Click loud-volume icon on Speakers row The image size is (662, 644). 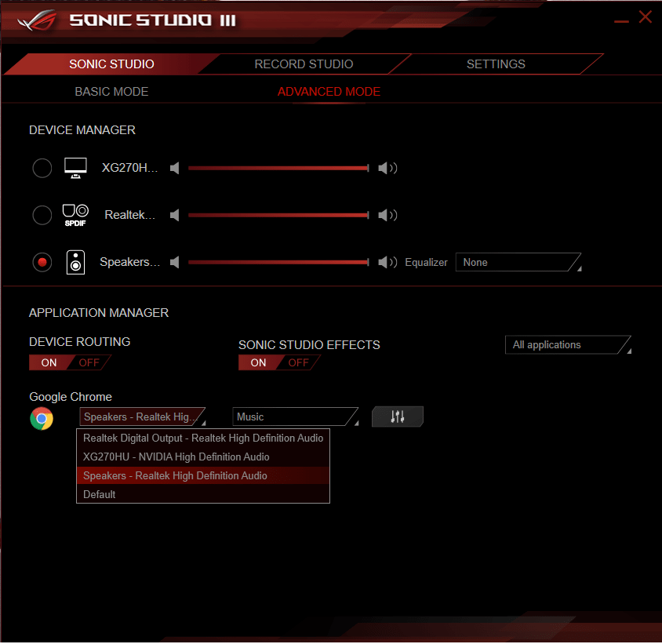[x=387, y=262]
